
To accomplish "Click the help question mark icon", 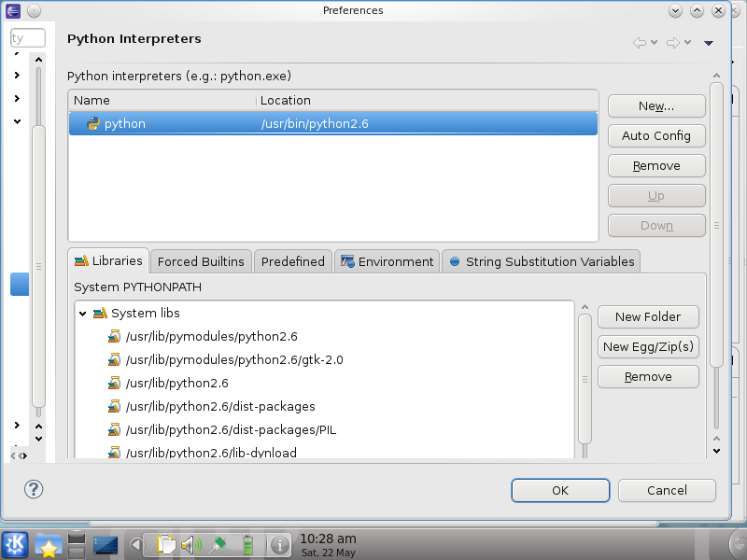I will tap(34, 489).
